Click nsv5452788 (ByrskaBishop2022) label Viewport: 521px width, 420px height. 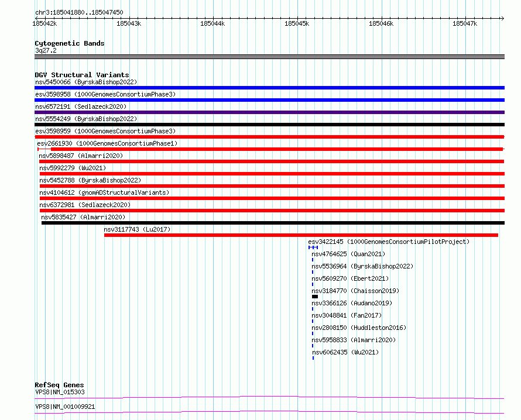[90, 180]
